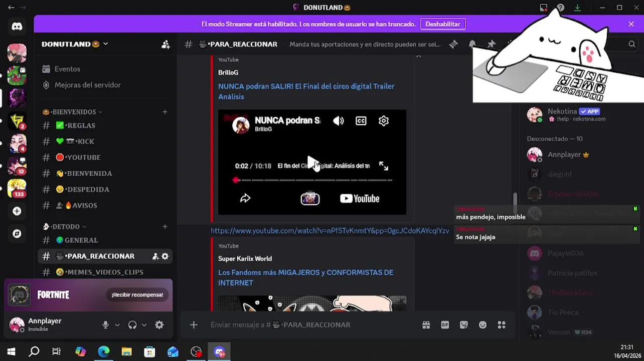Click the search magnifier in channel header
Screen dimensions: 644x361
pos(632,44)
